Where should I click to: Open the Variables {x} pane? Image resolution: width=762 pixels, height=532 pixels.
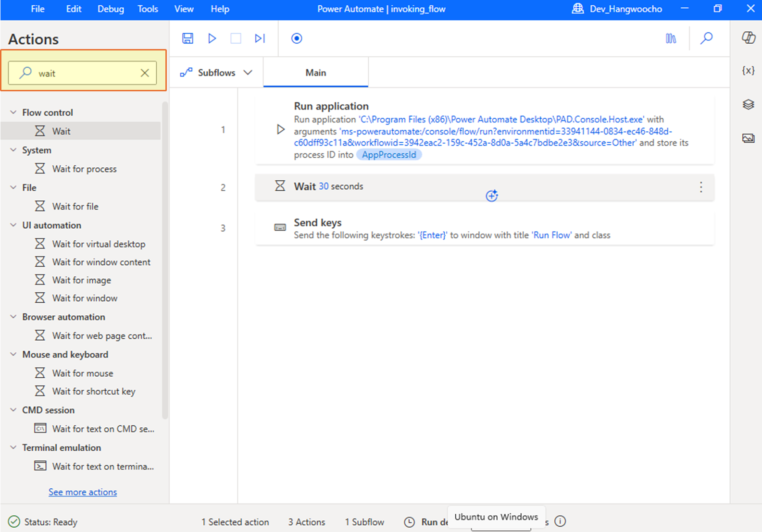pos(748,71)
